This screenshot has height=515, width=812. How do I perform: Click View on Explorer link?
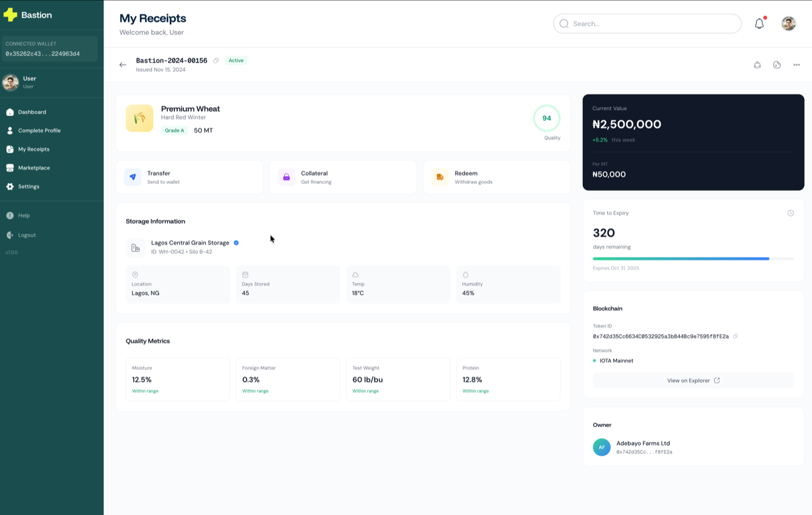(x=693, y=380)
